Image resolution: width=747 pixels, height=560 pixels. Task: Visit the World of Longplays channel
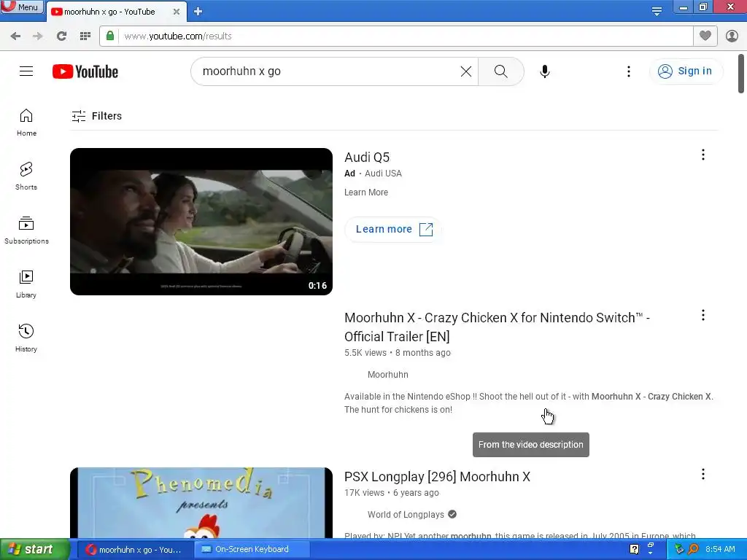coord(406,514)
